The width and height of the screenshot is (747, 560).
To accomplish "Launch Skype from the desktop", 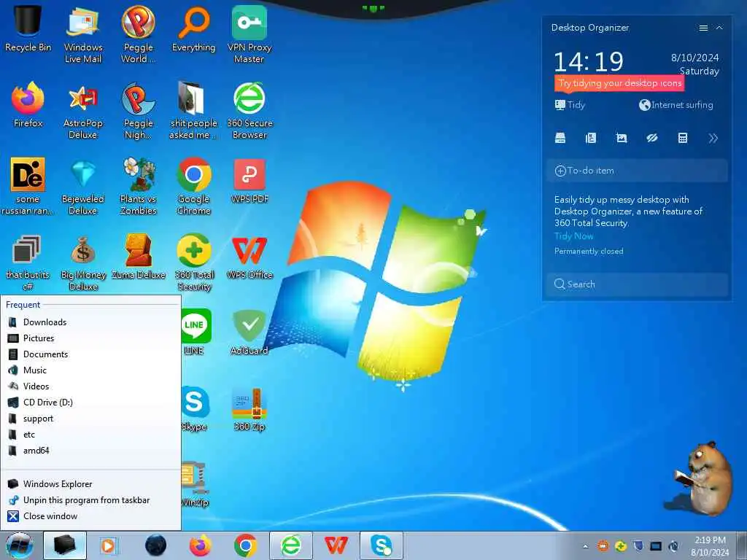I will click(x=196, y=408).
